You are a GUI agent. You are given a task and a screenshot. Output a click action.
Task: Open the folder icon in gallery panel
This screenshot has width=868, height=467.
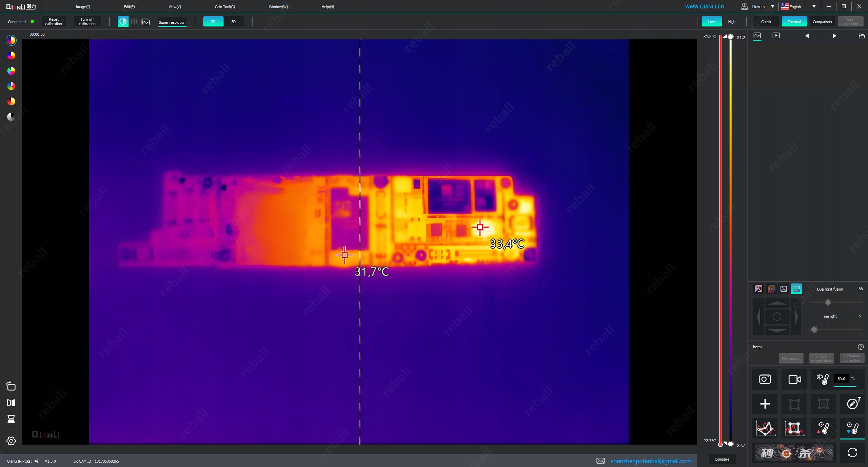tap(861, 36)
